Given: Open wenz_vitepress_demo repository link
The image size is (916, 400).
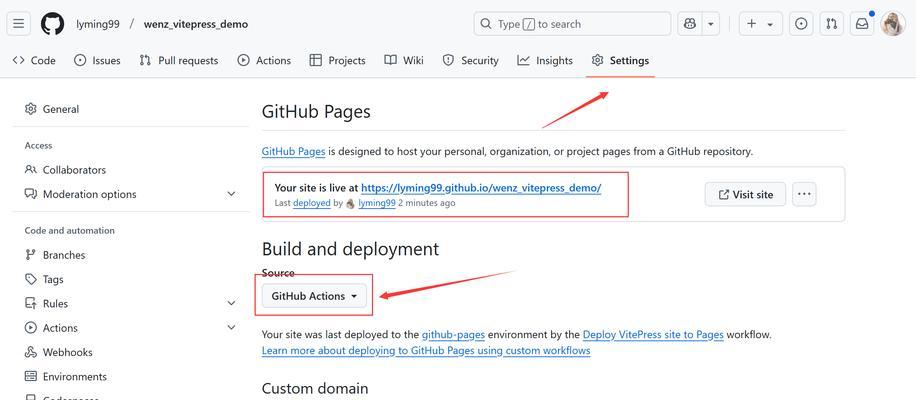Looking at the screenshot, I should tap(196, 25).
